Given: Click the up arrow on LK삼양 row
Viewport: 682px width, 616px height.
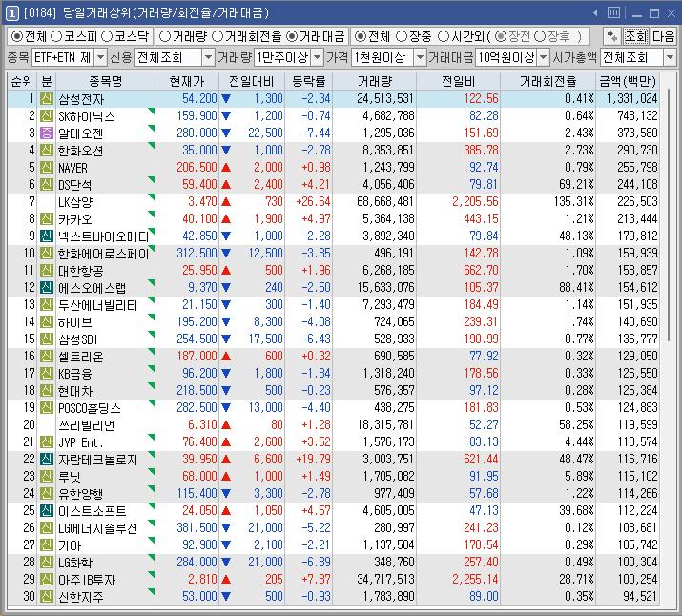Looking at the screenshot, I should click(226, 202).
